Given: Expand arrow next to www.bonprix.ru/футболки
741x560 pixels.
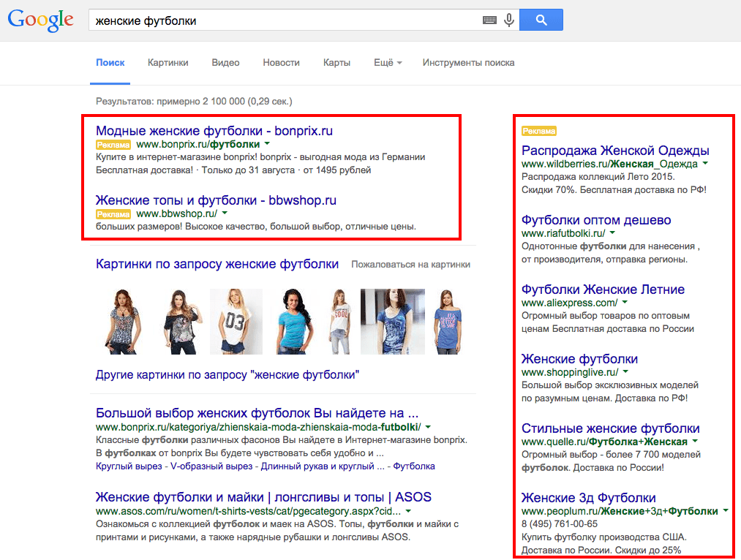Looking at the screenshot, I should 267,143.
